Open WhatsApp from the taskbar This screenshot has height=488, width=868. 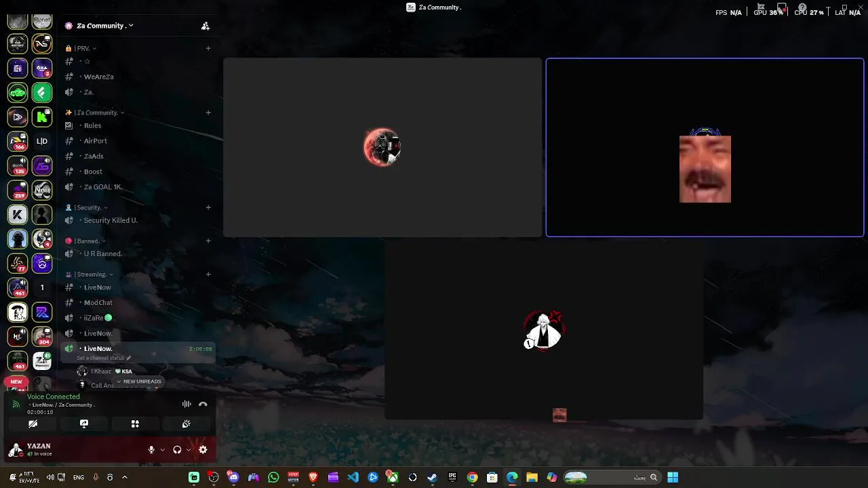[273, 477]
